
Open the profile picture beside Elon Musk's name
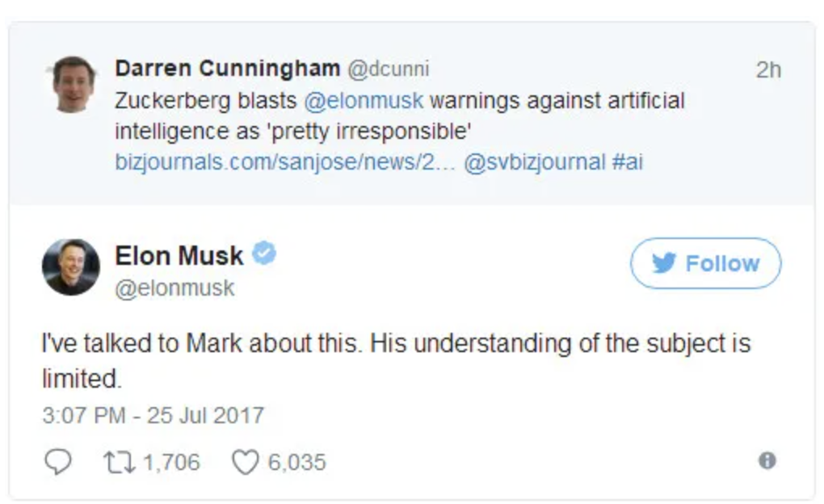click(x=71, y=267)
